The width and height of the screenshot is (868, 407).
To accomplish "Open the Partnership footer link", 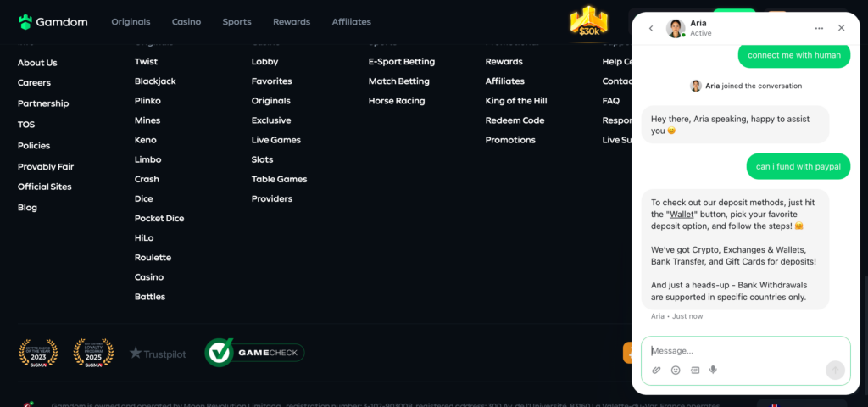I will tap(43, 103).
